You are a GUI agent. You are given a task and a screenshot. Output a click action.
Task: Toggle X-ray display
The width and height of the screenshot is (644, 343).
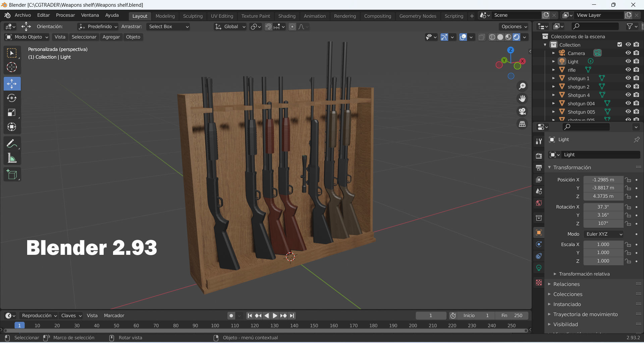(x=482, y=37)
